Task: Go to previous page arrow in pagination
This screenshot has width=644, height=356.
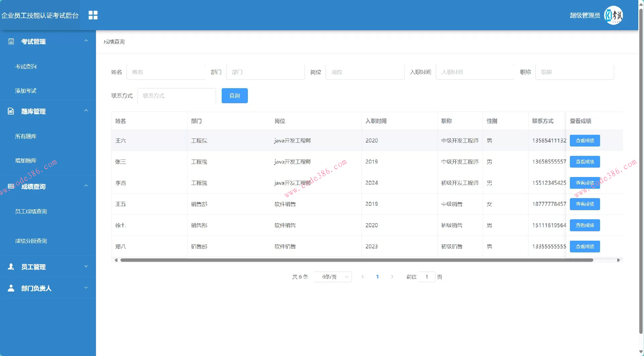Action: [363, 277]
